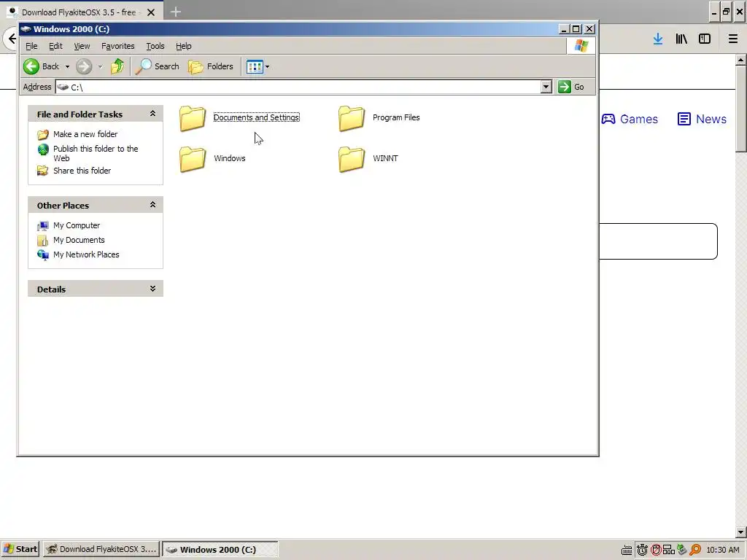Click the webpage search box outline
The height and width of the screenshot is (560, 747).
(x=658, y=241)
